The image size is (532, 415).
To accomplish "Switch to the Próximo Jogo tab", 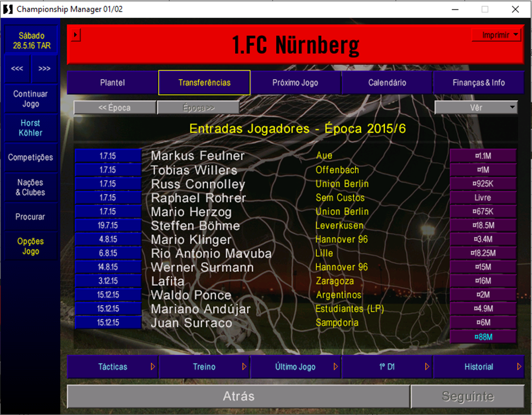I will (x=295, y=82).
